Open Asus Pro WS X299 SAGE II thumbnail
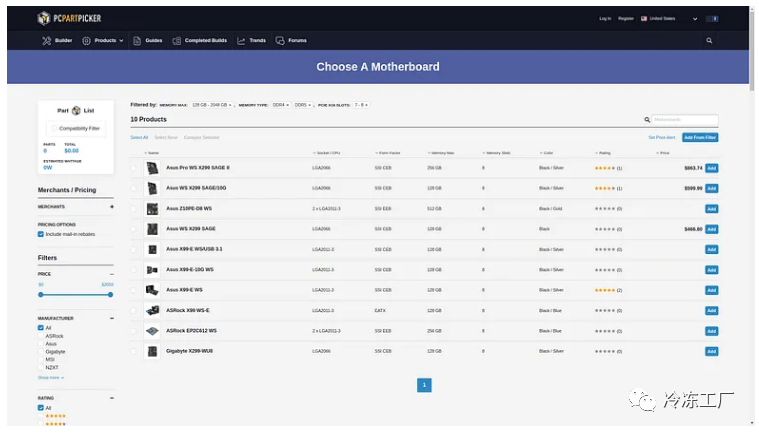The width and height of the screenshot is (759, 433). point(152,168)
